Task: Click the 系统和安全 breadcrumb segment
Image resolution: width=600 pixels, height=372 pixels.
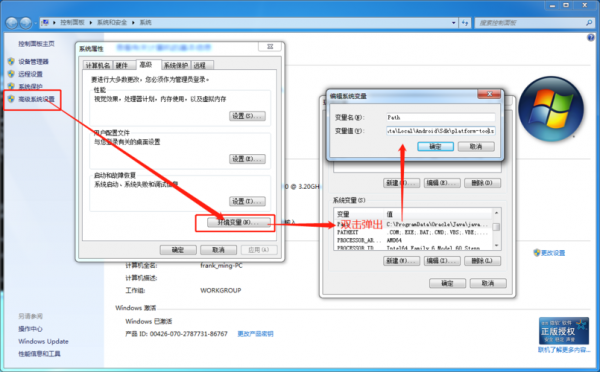Action: [x=112, y=23]
